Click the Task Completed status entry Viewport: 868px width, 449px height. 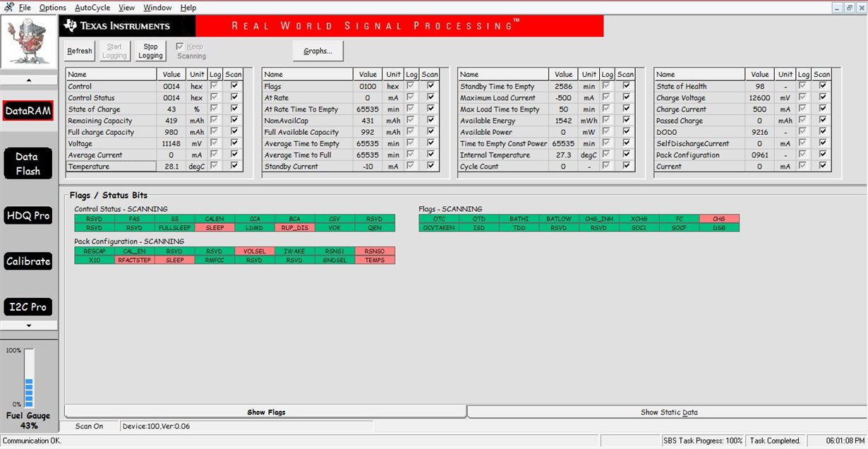775,441
